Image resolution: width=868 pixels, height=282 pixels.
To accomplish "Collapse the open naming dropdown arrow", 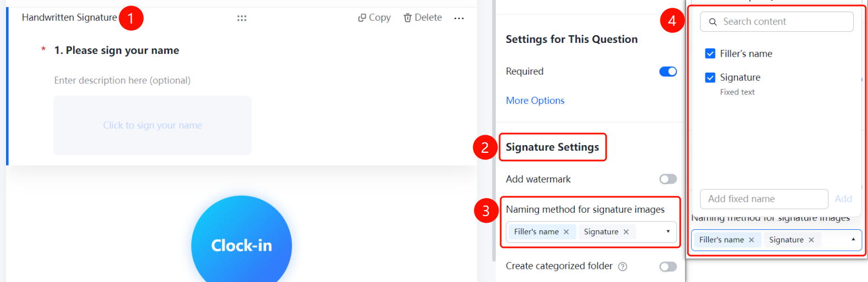I will click(x=853, y=239).
